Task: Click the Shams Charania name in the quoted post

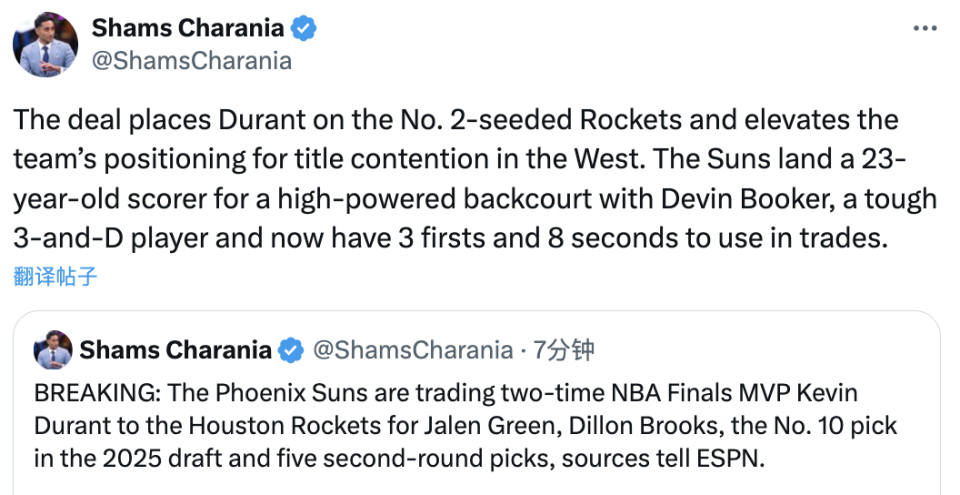Action: tap(175, 350)
